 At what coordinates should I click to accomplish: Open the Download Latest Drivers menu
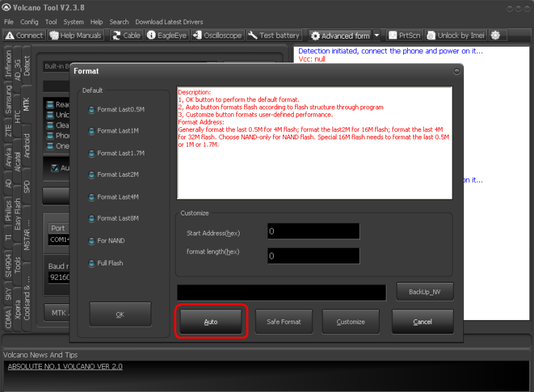point(168,22)
